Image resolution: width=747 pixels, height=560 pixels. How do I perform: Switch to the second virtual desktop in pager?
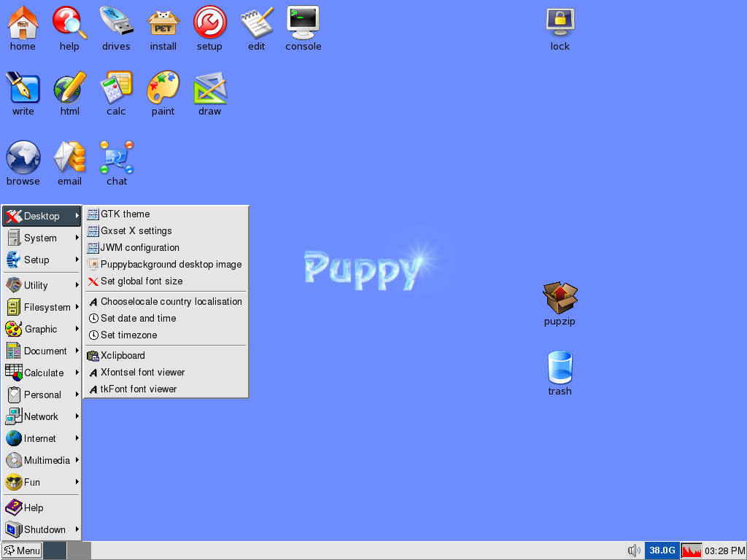(79, 551)
